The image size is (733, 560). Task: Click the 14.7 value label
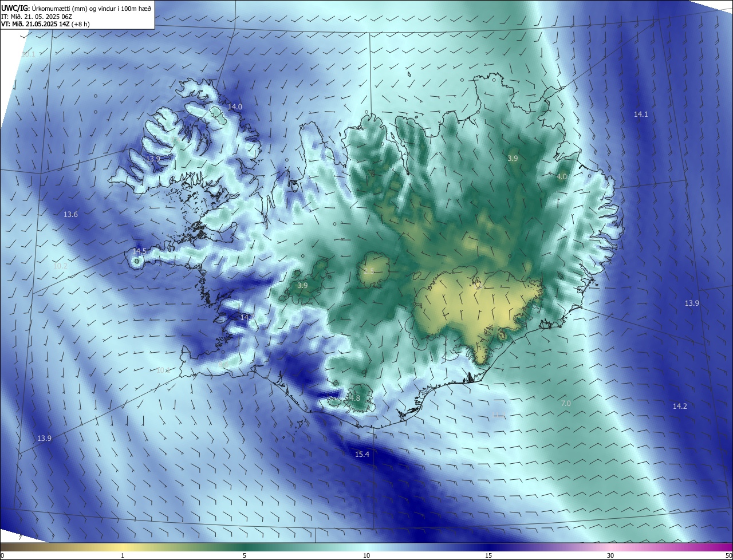(247, 317)
